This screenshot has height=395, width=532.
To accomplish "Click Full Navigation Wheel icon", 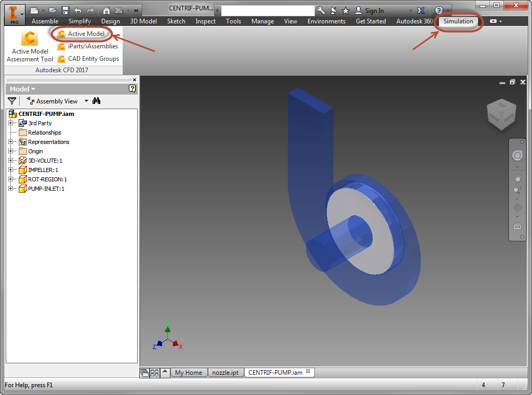I will tap(517, 156).
